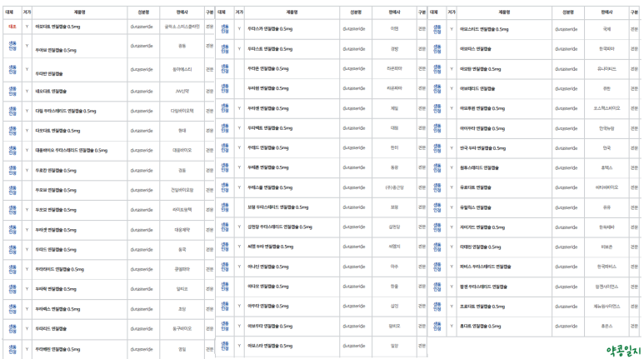Click seller cell (주)종근당
This screenshot has height=359, width=644.
pos(394,187)
